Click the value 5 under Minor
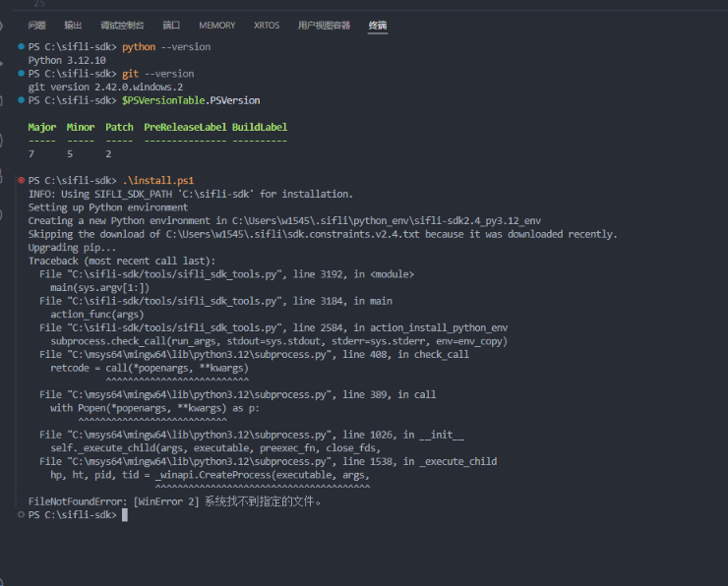The image size is (728, 586). tap(70, 154)
